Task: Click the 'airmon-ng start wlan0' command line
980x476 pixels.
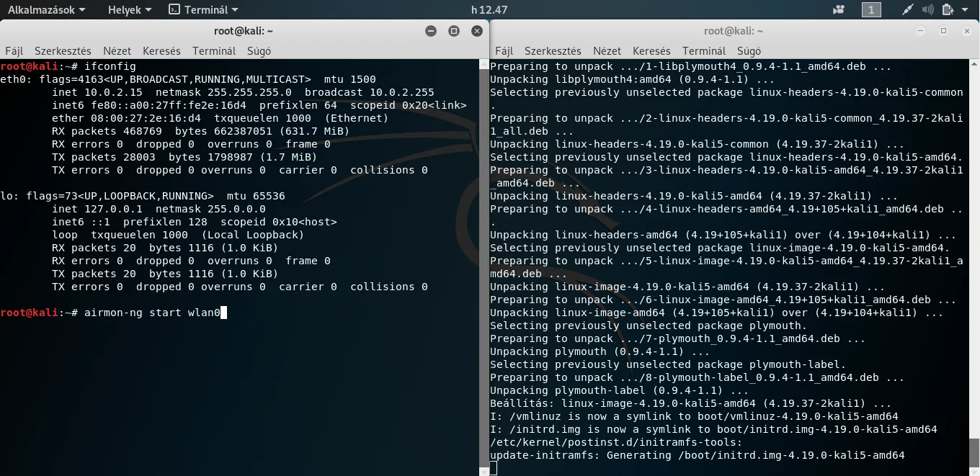Action: point(114,313)
